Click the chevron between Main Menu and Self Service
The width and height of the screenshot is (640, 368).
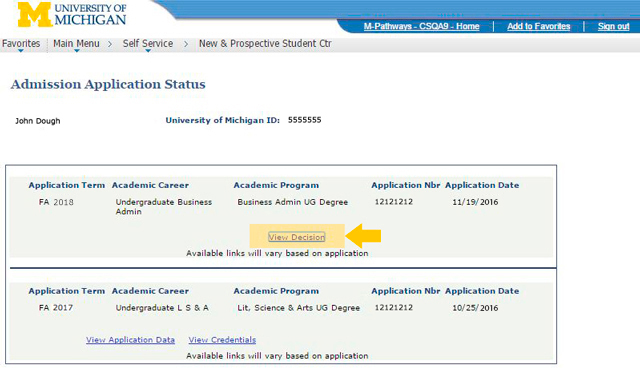[x=110, y=44]
